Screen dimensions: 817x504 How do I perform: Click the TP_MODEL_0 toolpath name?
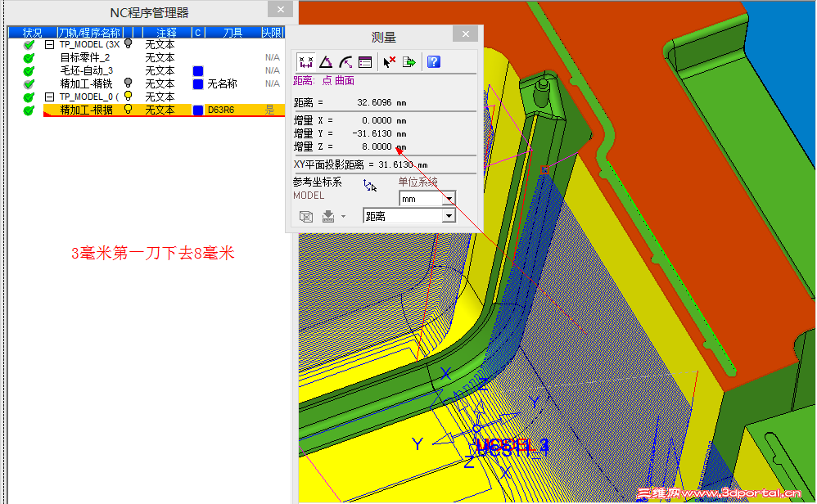(89, 97)
